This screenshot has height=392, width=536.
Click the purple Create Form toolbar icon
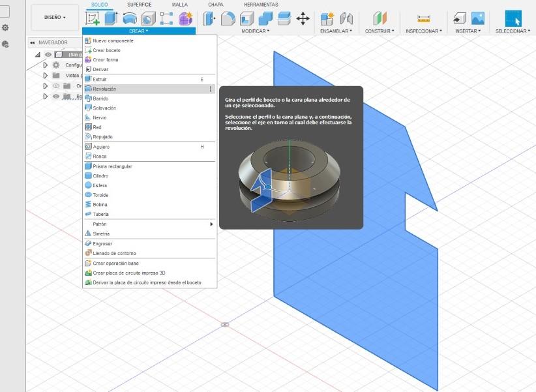pyautogui.click(x=186, y=18)
